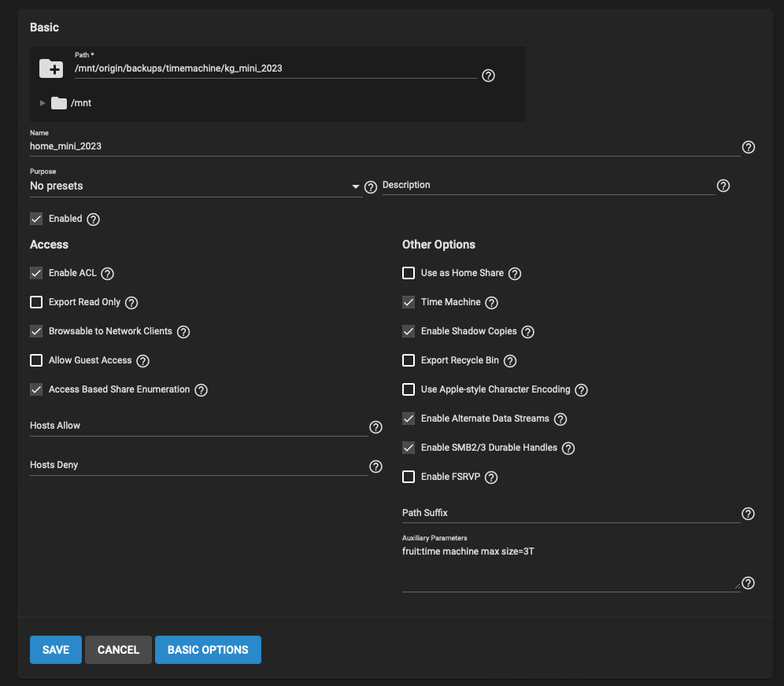Show help for Allow Guest Access

point(143,361)
